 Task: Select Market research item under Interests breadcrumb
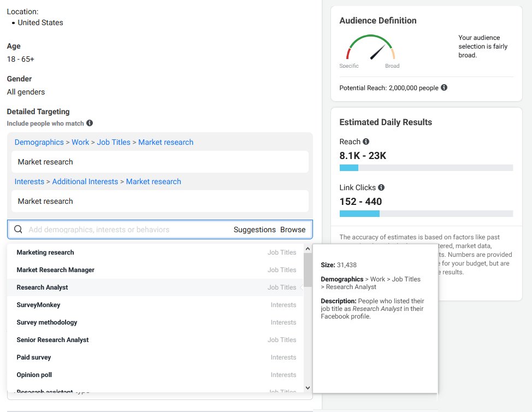tap(160, 201)
